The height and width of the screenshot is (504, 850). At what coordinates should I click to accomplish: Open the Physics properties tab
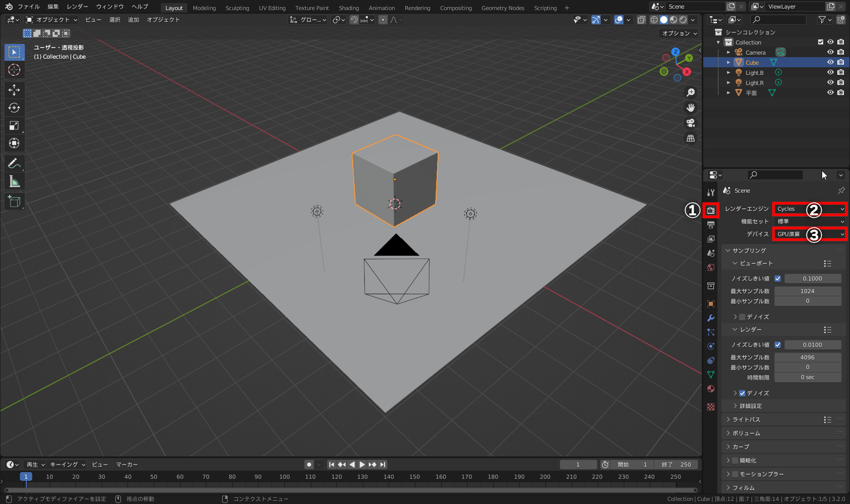tap(711, 346)
